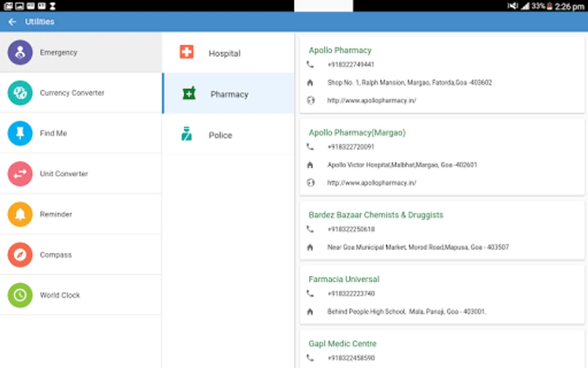Tap phone icon for Farmacia Universal

point(310,294)
